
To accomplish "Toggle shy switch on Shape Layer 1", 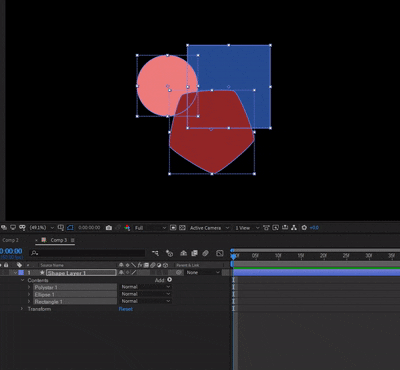I will (121, 273).
